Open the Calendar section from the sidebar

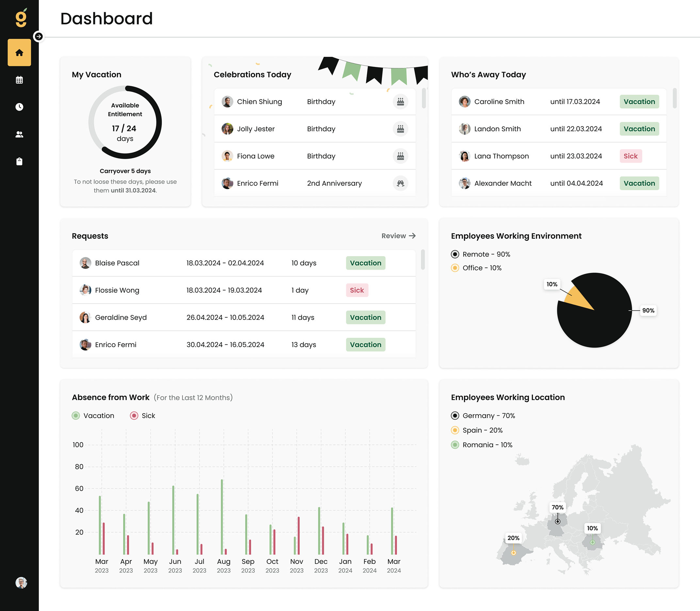click(20, 79)
